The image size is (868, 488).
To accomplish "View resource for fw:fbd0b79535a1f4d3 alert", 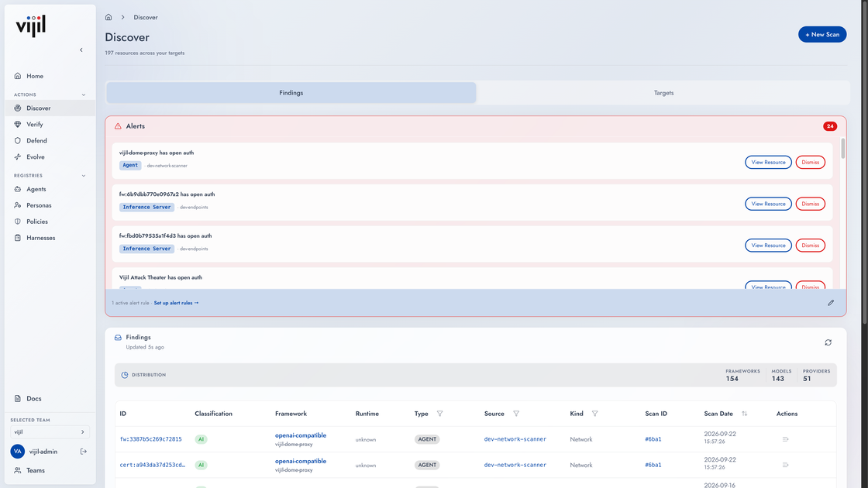I will pyautogui.click(x=768, y=245).
